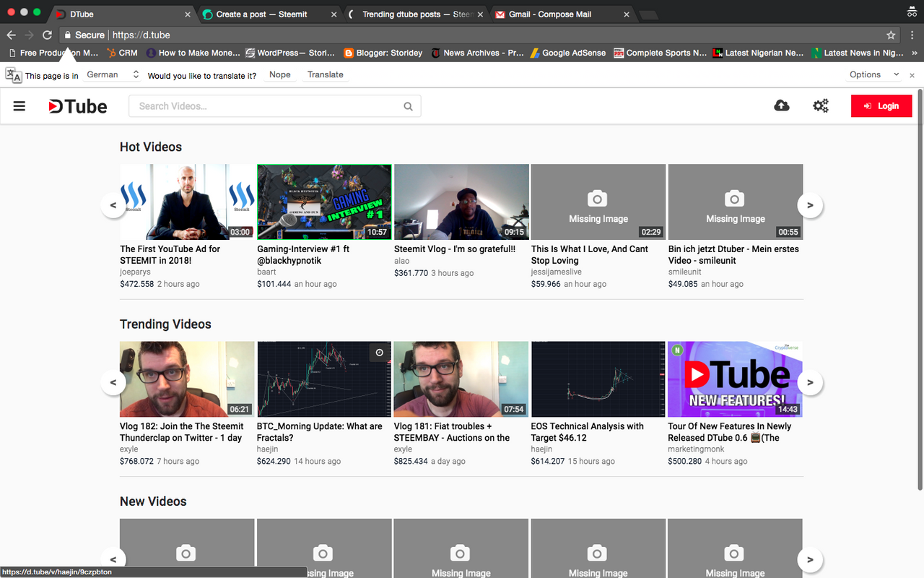924x578 pixels.
Task: Click the red Login button
Action: point(881,106)
